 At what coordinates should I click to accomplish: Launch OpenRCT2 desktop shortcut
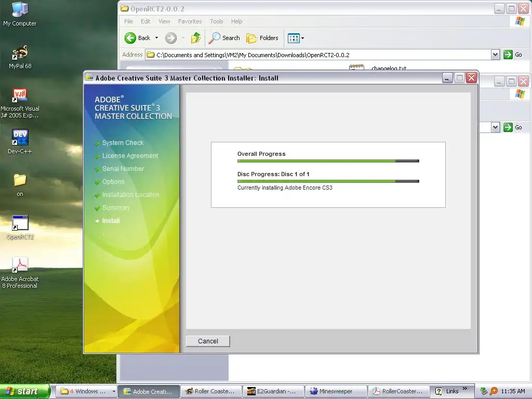(20, 228)
